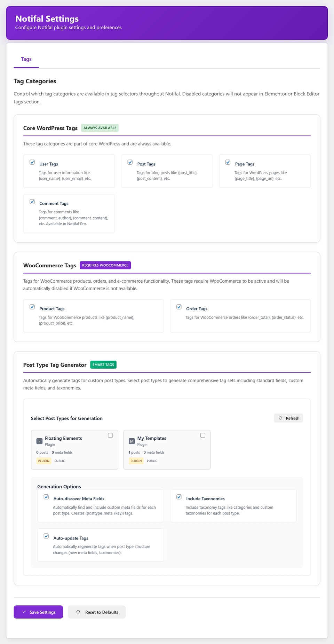Select the Floating Elements post type checkbox

(x=110, y=435)
